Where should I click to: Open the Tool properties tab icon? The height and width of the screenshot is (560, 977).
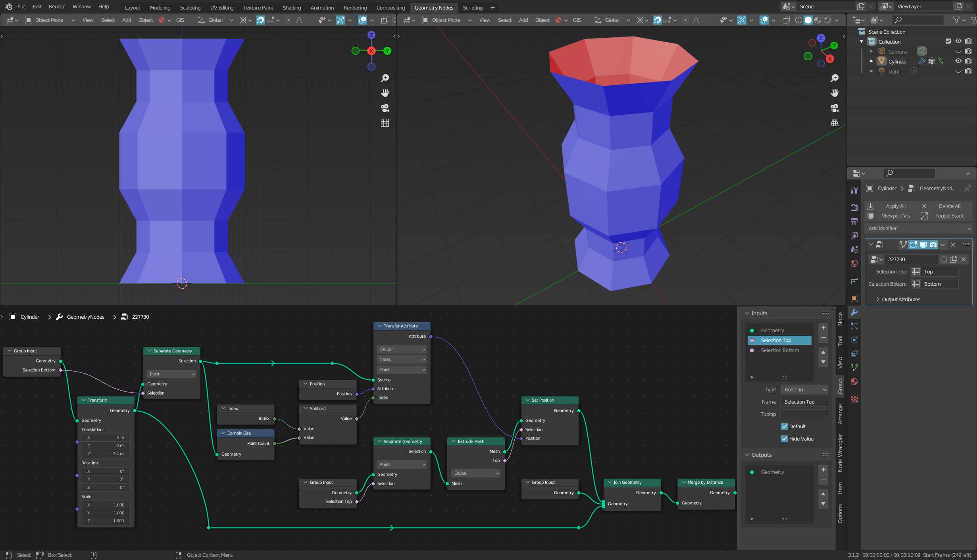[x=854, y=190]
